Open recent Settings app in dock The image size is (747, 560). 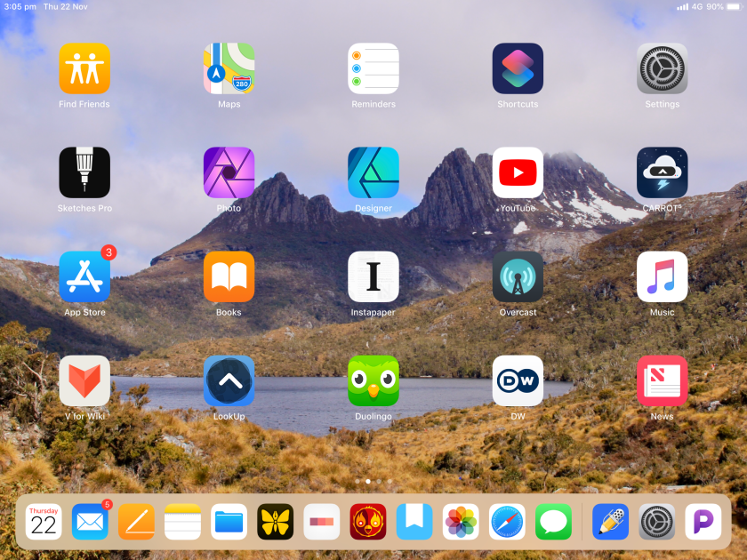(657, 522)
